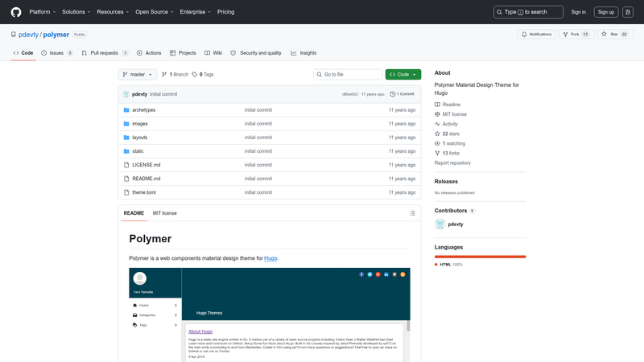
Task: Open the archetypes folder
Action: click(144, 110)
